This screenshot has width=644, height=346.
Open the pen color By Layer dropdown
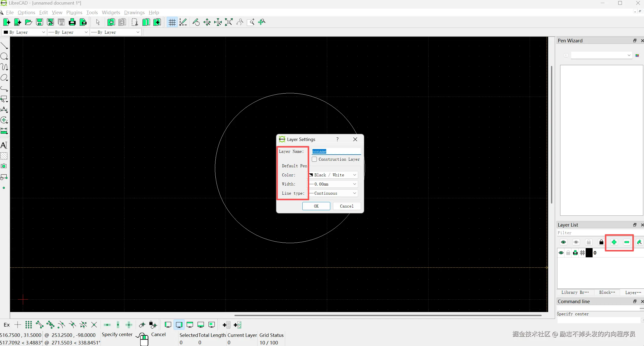click(x=24, y=32)
